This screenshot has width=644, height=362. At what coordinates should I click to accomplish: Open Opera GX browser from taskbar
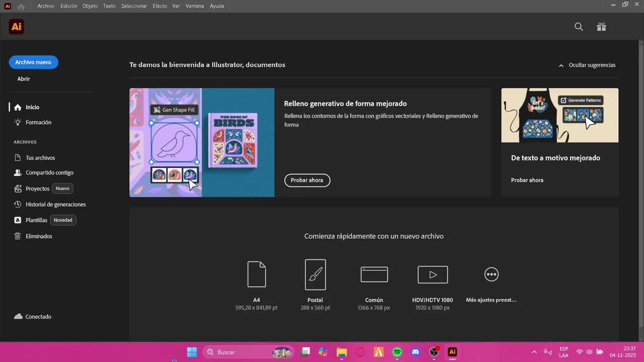(x=360, y=352)
